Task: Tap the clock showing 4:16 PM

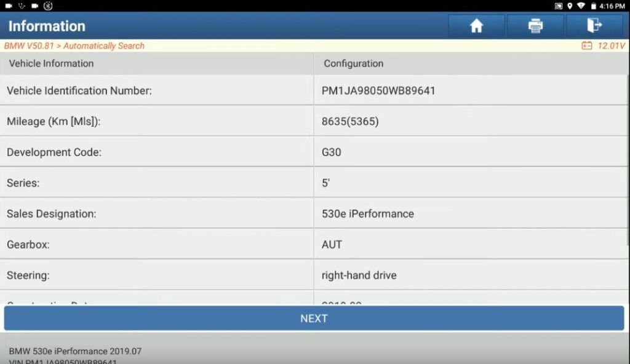Action: (x=613, y=6)
